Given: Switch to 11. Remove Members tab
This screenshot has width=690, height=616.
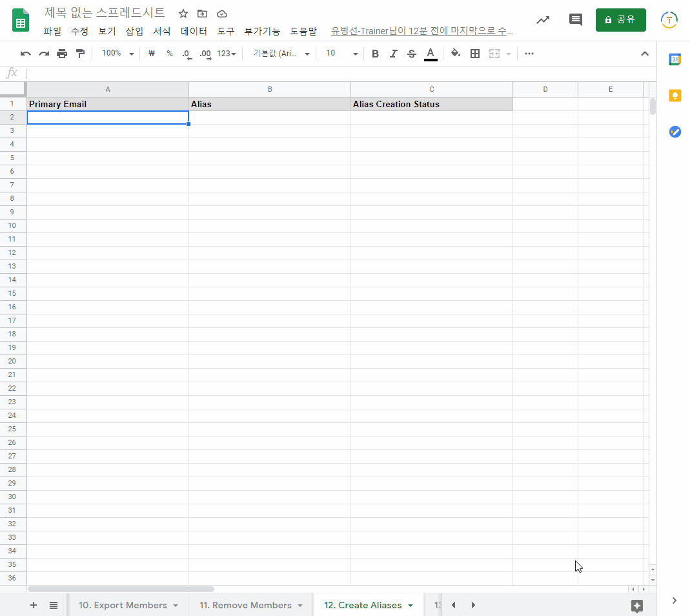Looking at the screenshot, I should [245, 606].
